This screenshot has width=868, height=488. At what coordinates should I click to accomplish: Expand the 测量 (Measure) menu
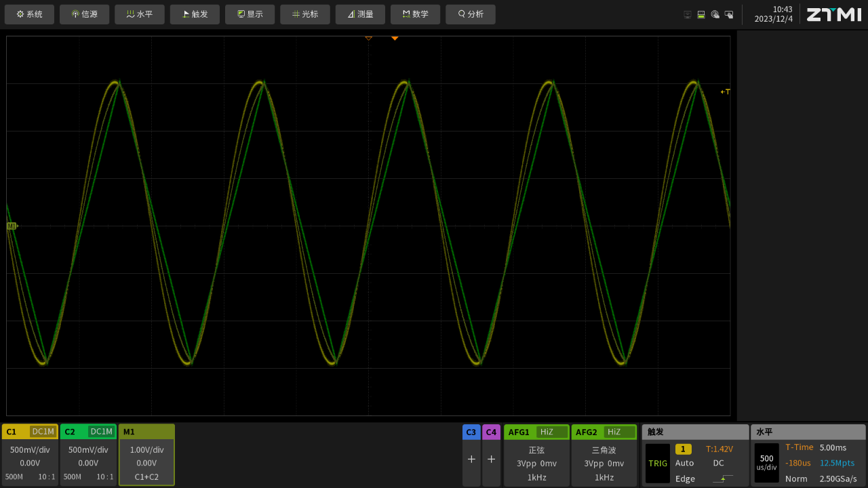point(360,14)
